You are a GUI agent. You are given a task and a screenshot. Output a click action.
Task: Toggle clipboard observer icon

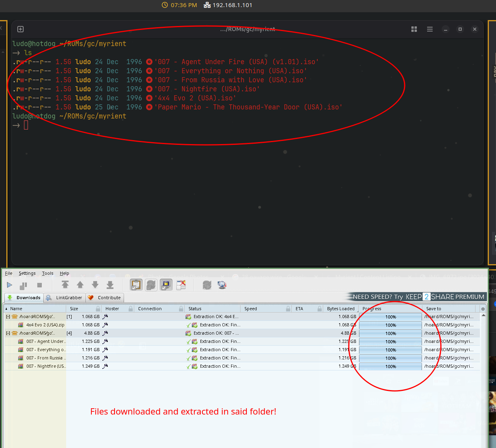[136, 285]
